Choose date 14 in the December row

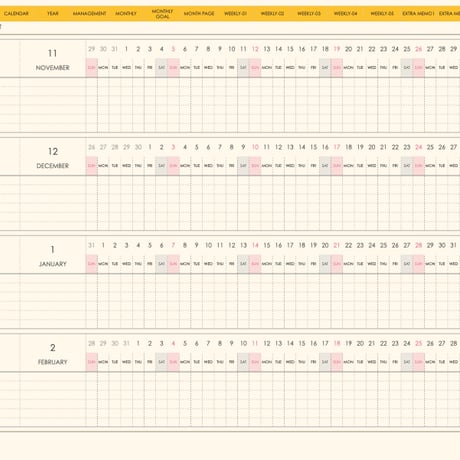[302, 147]
